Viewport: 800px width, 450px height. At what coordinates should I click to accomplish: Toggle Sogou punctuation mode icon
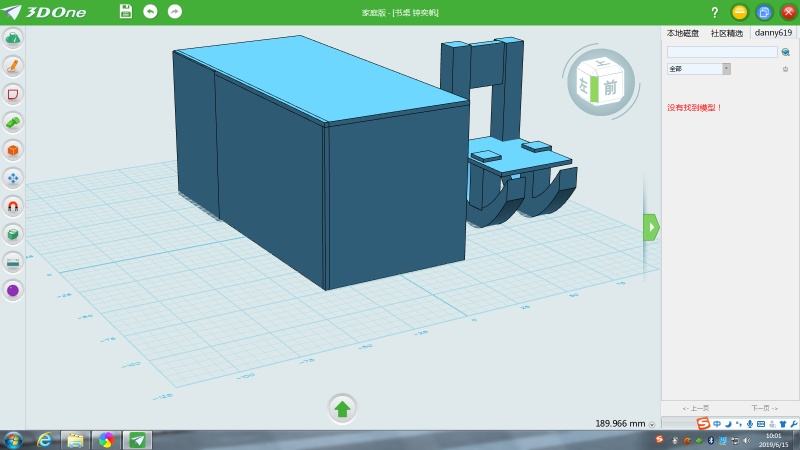click(x=739, y=424)
